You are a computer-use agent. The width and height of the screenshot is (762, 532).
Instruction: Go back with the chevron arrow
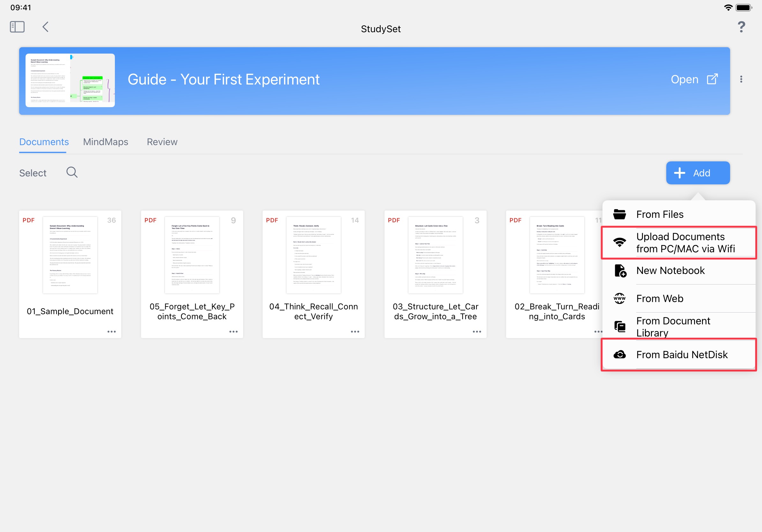(x=45, y=27)
